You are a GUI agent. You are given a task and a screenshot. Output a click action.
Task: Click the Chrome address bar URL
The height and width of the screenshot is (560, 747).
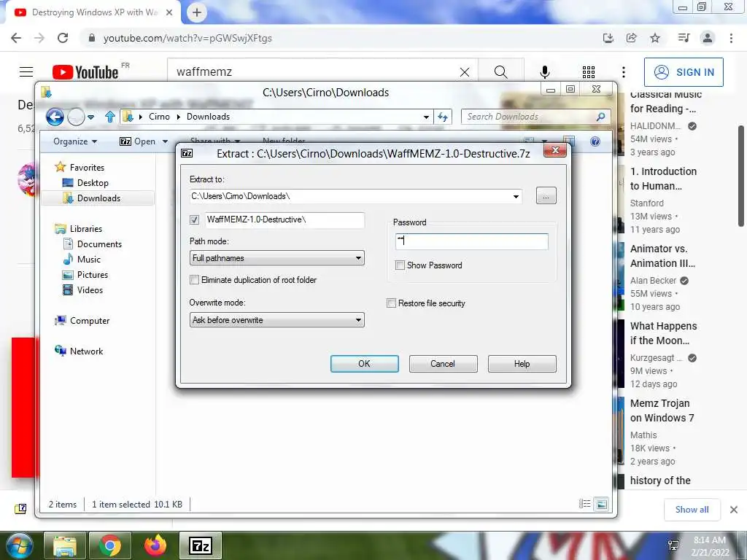click(187, 38)
